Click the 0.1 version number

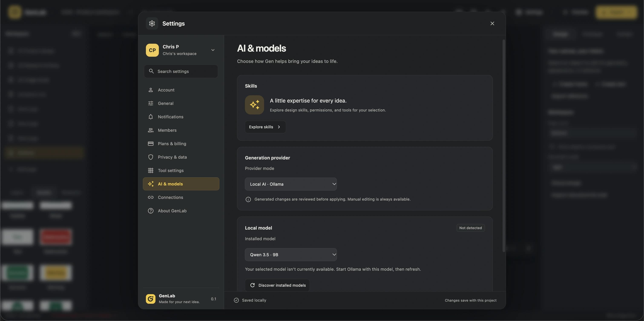pyautogui.click(x=213, y=299)
